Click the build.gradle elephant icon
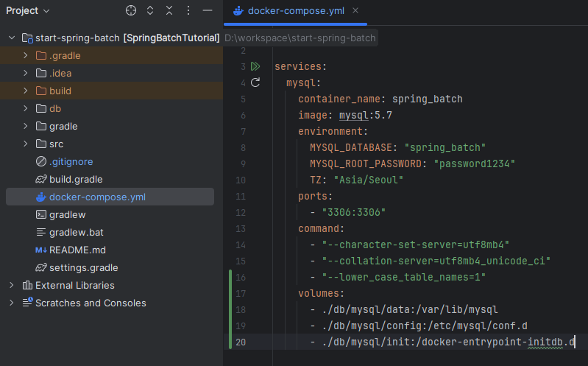The width and height of the screenshot is (588, 366). 41,179
